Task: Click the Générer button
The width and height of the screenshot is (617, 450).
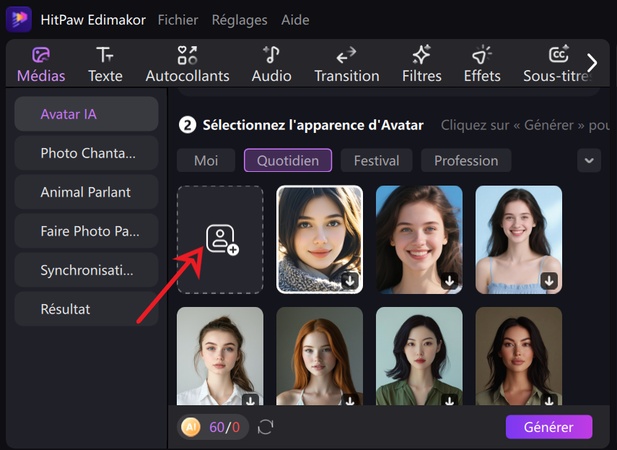Action: (549, 427)
